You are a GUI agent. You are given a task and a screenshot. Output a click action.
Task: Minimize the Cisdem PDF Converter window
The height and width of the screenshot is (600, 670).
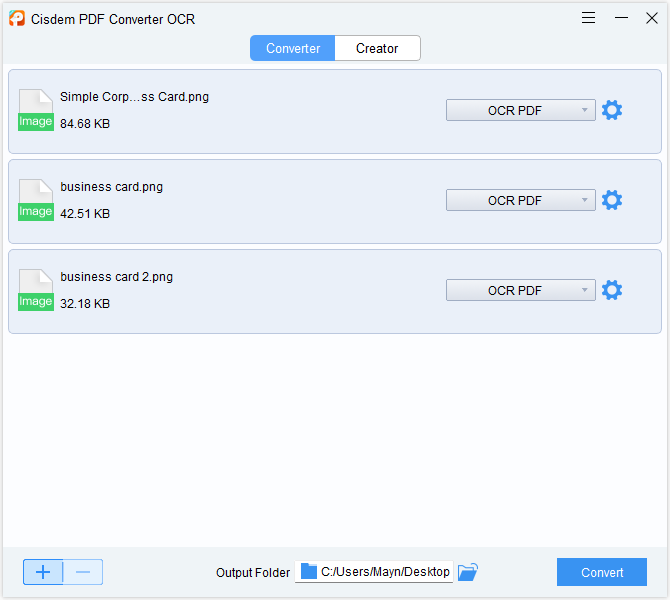point(621,18)
